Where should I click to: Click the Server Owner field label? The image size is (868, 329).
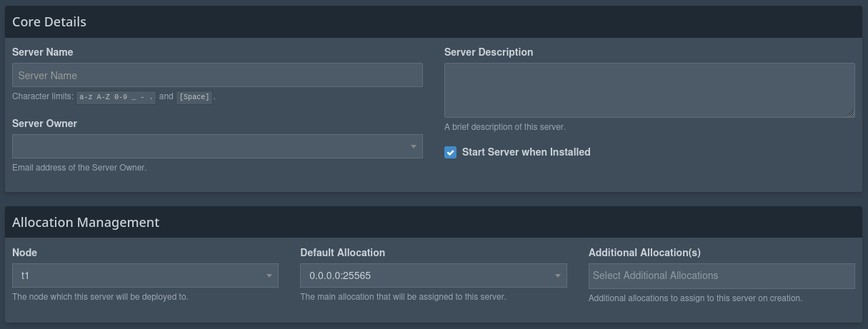pos(44,123)
